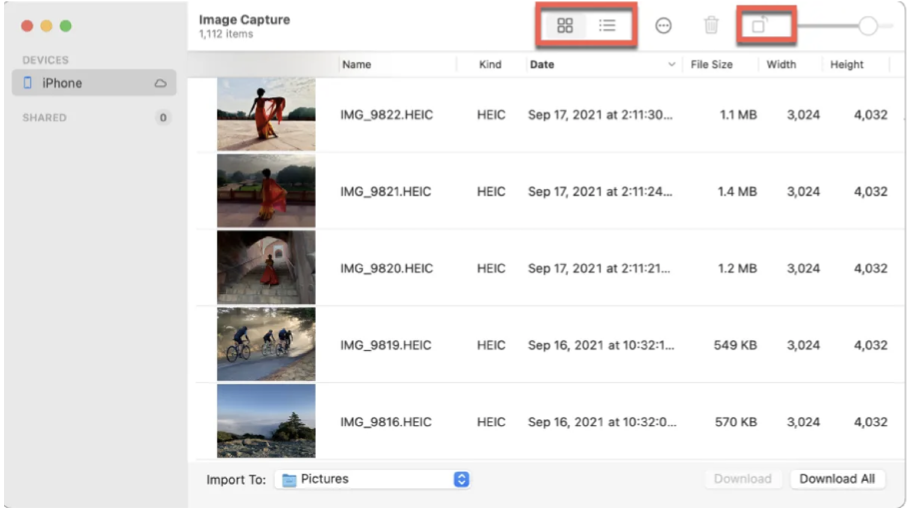Click the trash delete icon
Screen dimensions: 910x512
pyautogui.click(x=711, y=26)
